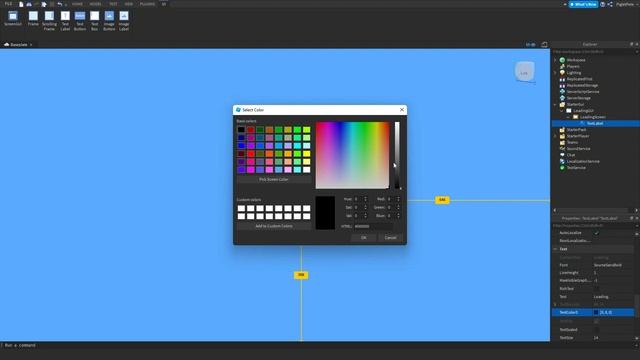Click the Lighting bulb icon in Explorer
This screenshot has height=360, width=640.
(x=562, y=73)
